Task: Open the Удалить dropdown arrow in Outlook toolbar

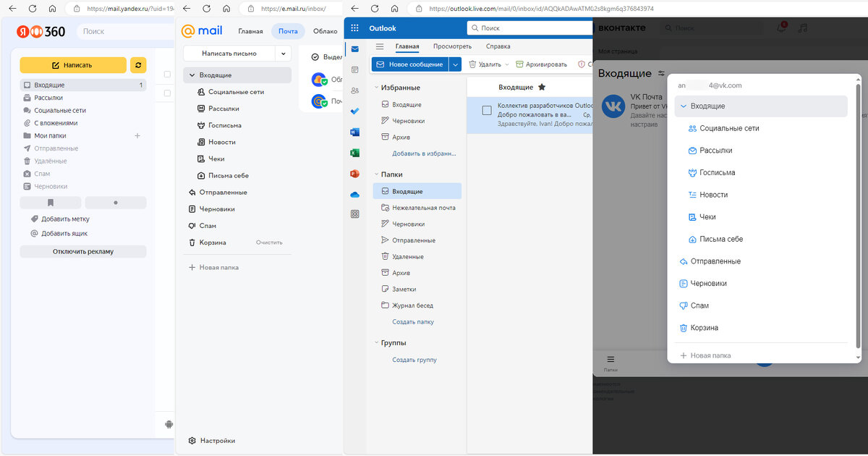Action: pyautogui.click(x=507, y=64)
